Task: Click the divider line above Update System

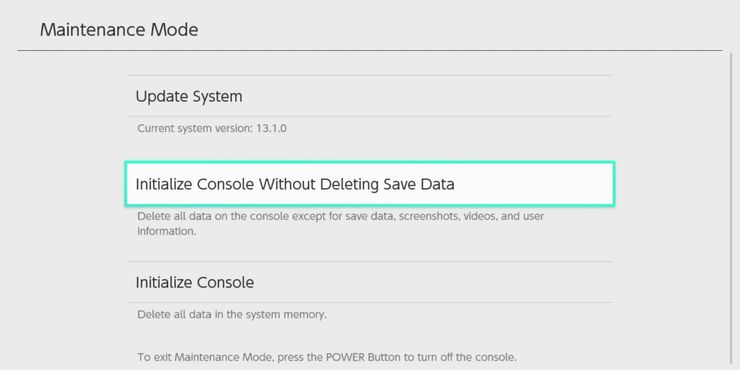Action: click(x=370, y=76)
